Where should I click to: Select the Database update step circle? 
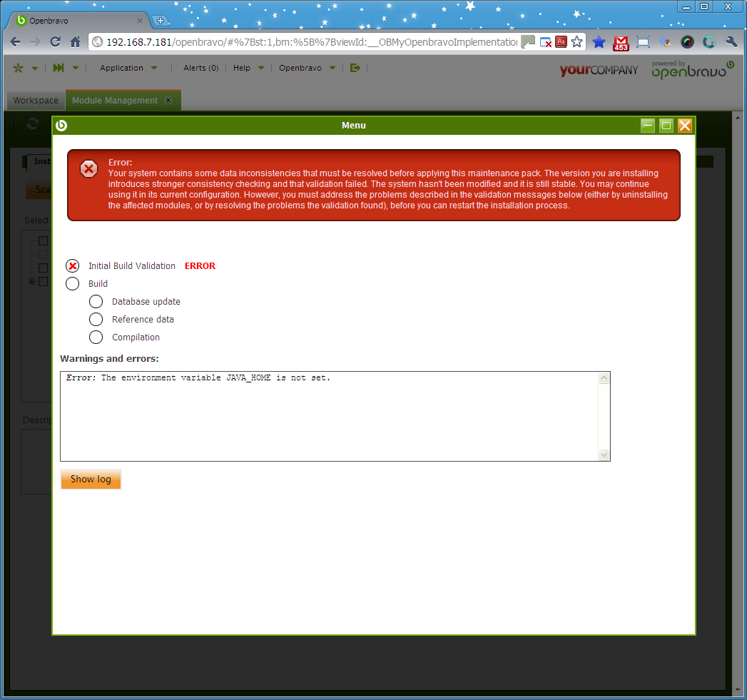point(96,302)
